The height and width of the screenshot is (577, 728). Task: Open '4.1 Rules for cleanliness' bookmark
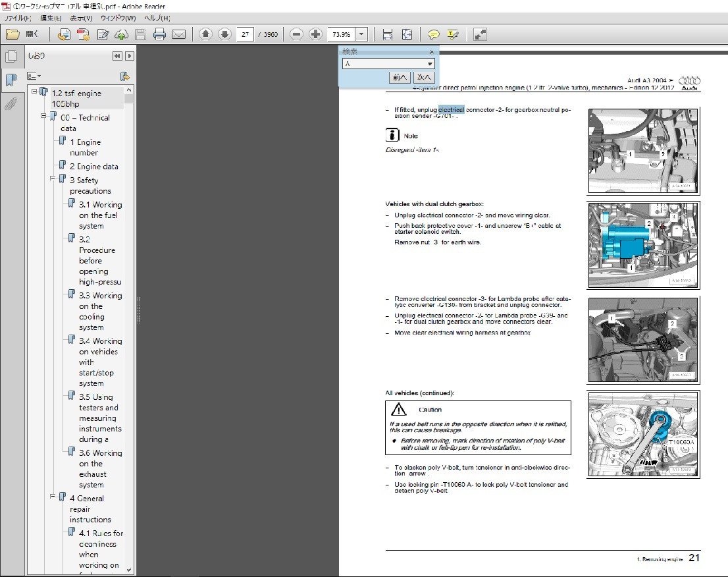[x=101, y=549]
